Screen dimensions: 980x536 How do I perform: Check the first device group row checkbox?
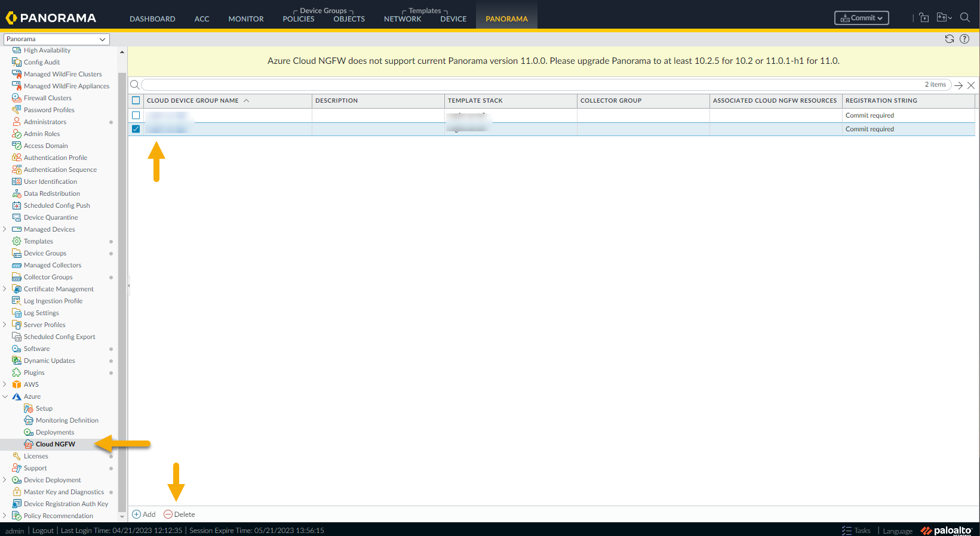tap(136, 115)
